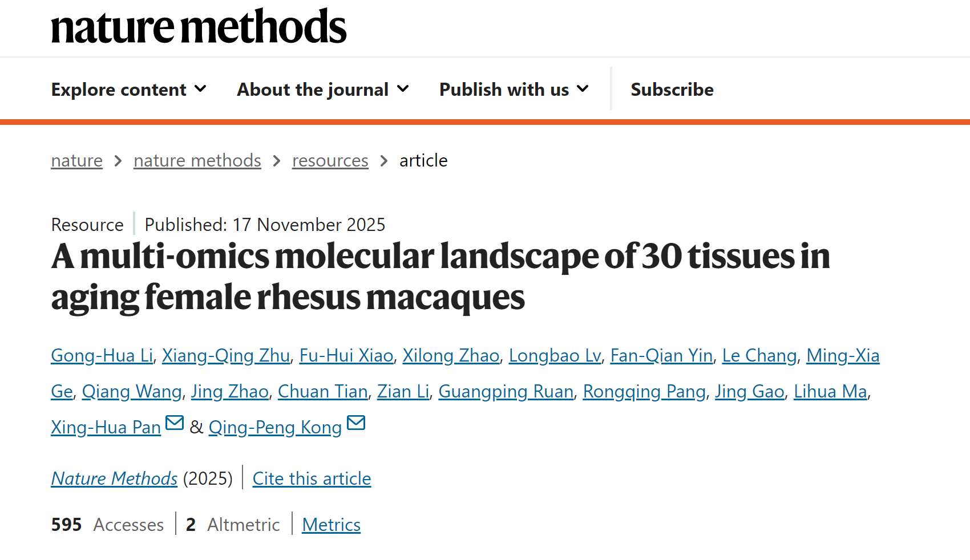This screenshot has height=560, width=970.
Task: Click email icon next to Xing-Hua Pan
Action: coord(175,423)
